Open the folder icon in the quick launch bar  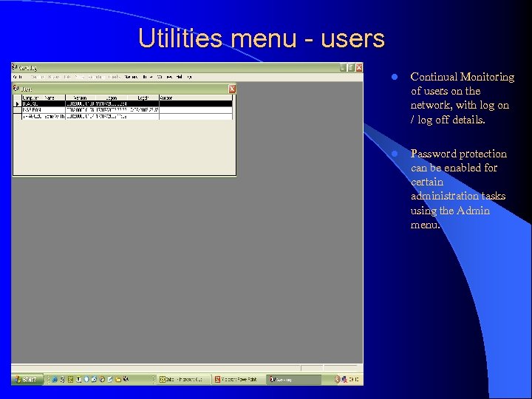118,380
